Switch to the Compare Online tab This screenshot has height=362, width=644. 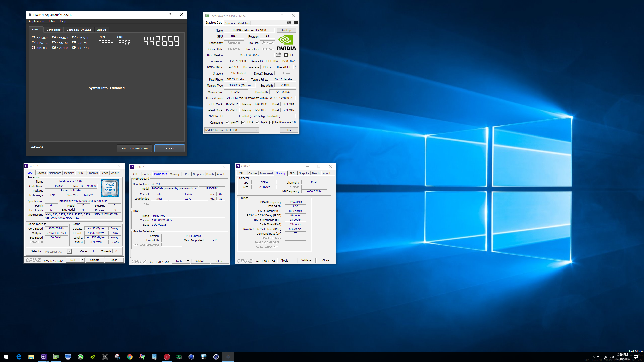[79, 30]
